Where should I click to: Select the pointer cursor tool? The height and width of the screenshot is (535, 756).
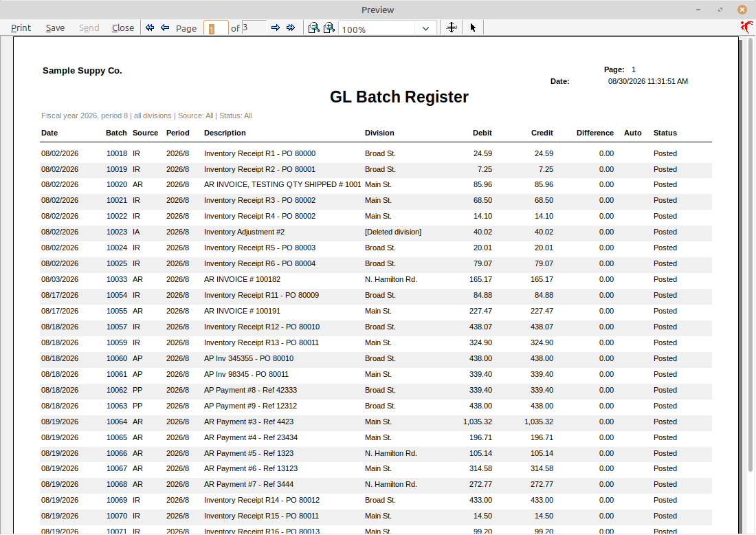pyautogui.click(x=473, y=28)
